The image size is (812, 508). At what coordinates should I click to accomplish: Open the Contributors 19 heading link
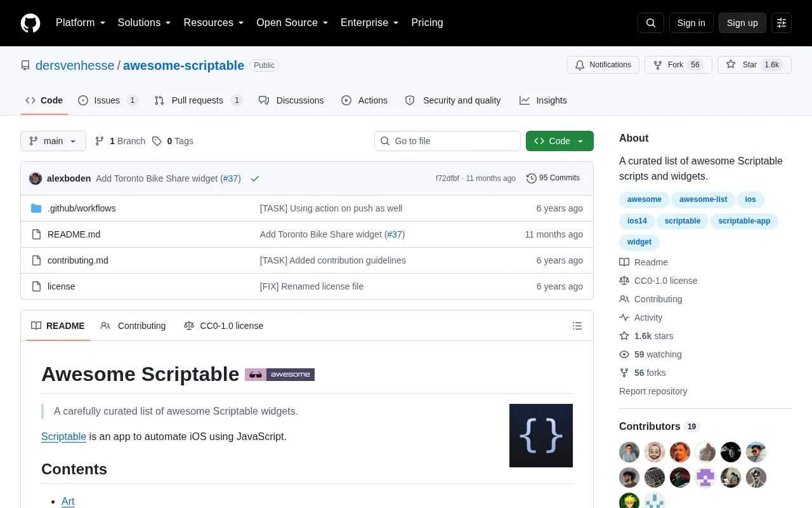coord(659,427)
